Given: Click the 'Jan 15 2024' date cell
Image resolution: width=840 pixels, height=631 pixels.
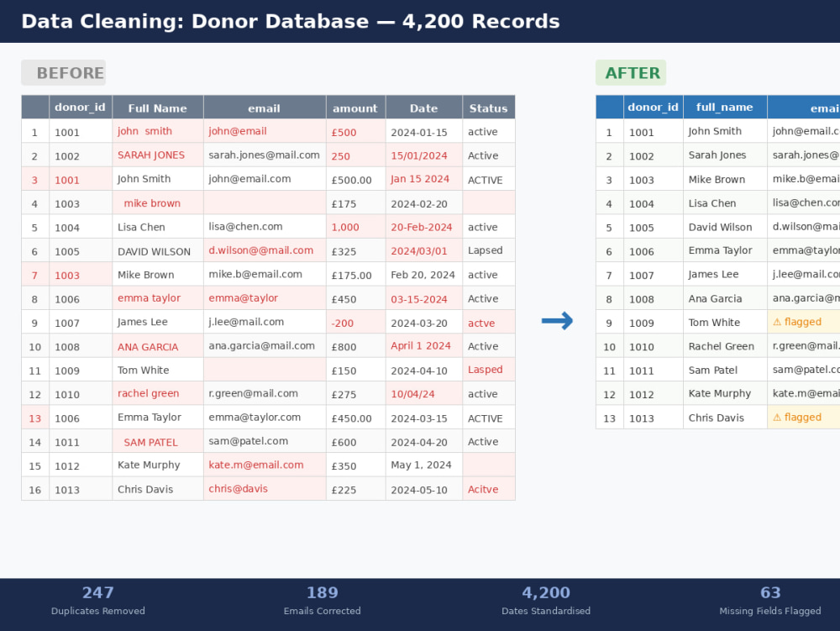Looking at the screenshot, I should [x=423, y=179].
